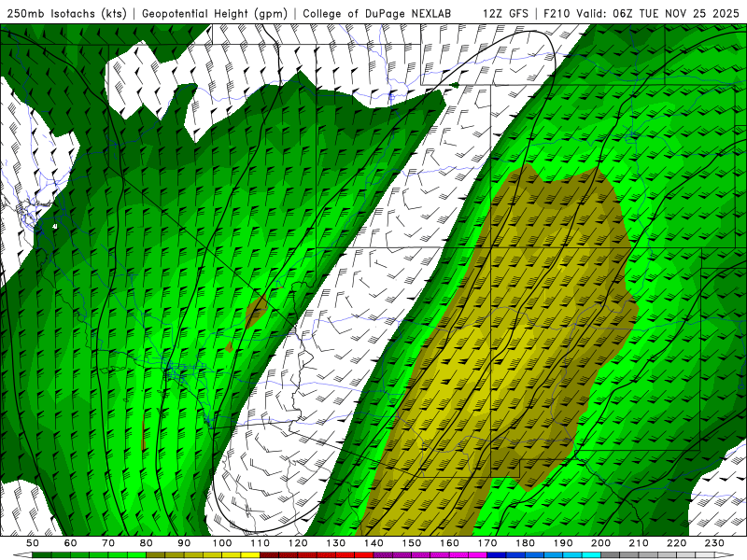Screen dimensions: 747x560
Task: Click the "F210" forecast hour label
Action: (557, 14)
